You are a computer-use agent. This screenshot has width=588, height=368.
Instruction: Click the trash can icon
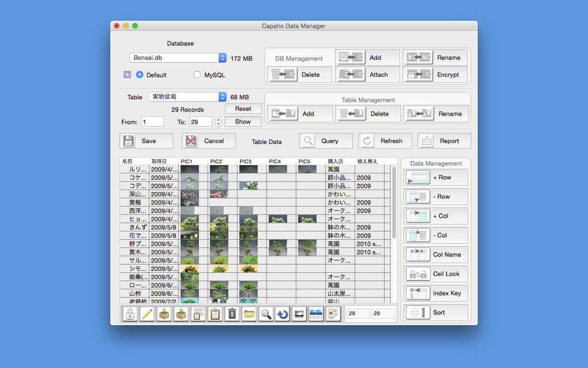232,314
